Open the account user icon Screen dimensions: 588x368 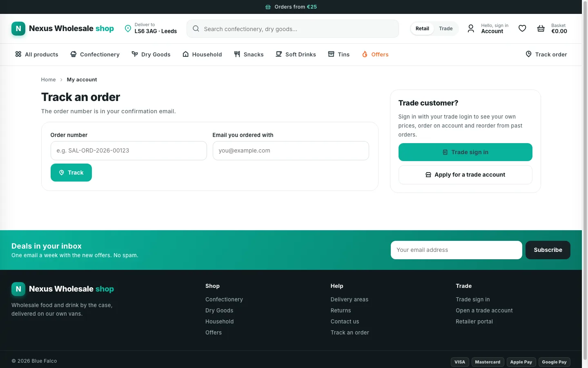[x=471, y=28]
